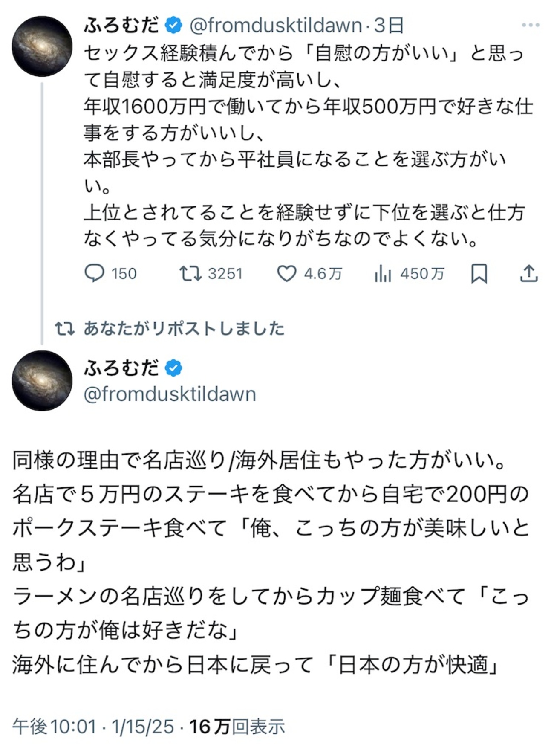Viewport: 554px width, 756px height.
Task: Open top tweet's galaxy profile avatar
Action: pos(42,46)
